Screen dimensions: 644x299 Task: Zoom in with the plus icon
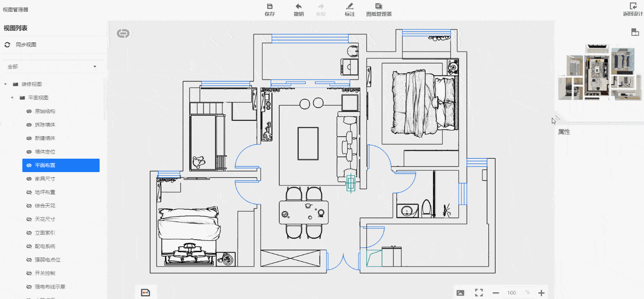(542, 293)
